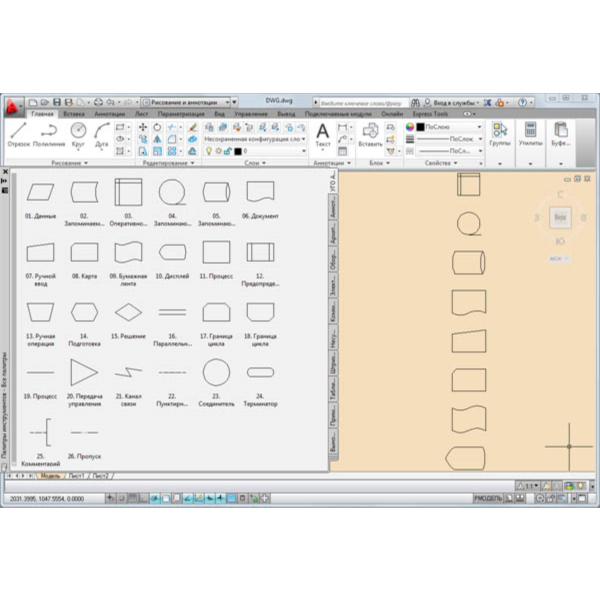Click the Текст annotation tool
The image size is (600, 600).
(323, 135)
